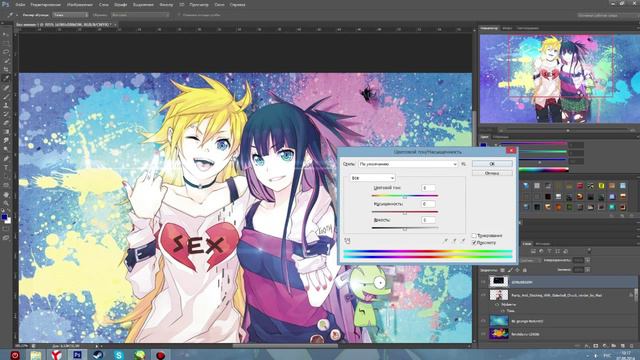Hide the Panty_And_Stocking render layer
The height and width of the screenshot is (360, 640).
[484, 295]
